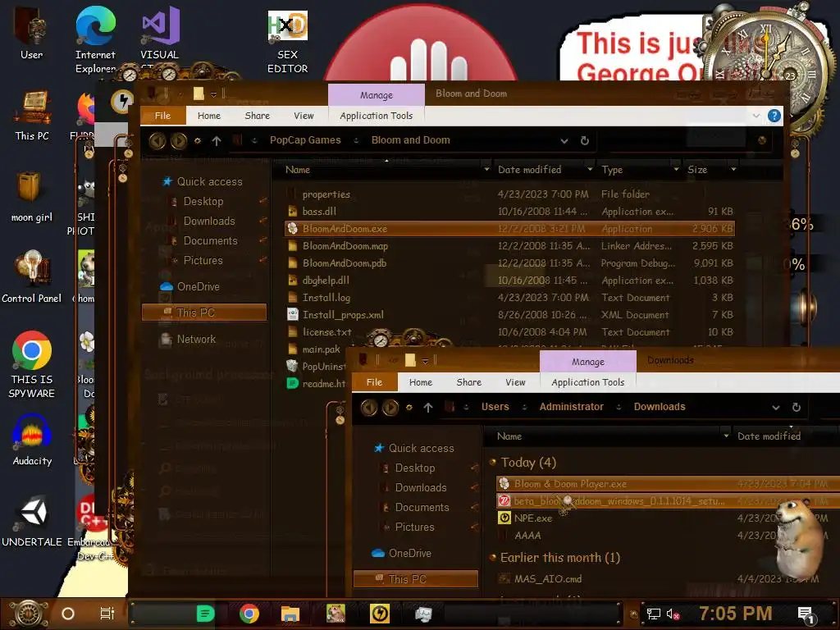The height and width of the screenshot is (630, 840).
Task: Select Network in Bloom and Doom sidebar
Action: click(196, 339)
